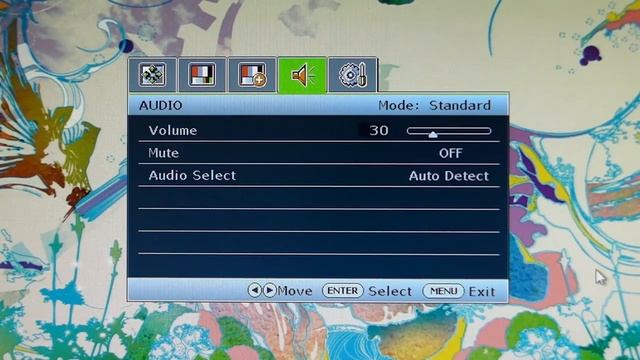Click the Mode: Standard text

(x=435, y=105)
